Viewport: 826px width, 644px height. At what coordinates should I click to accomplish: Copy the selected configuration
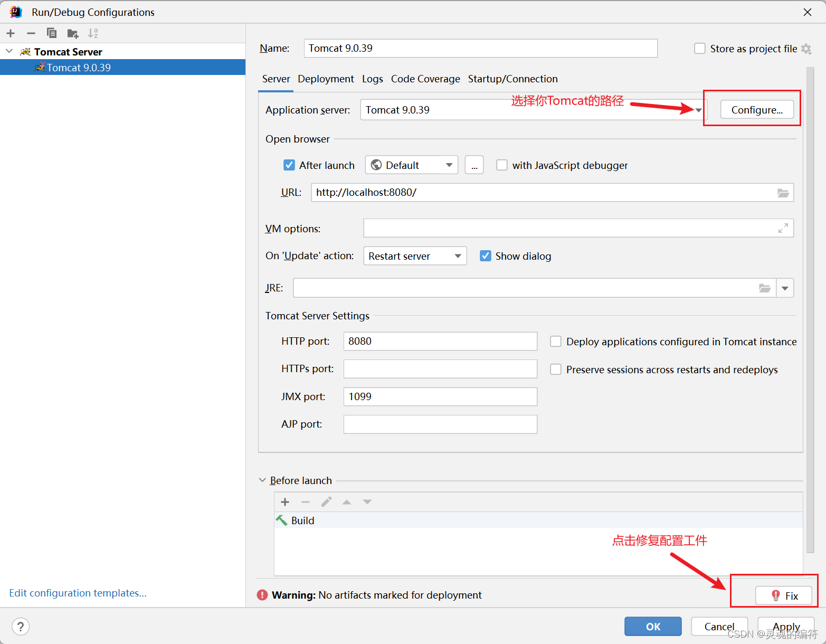pos(52,33)
